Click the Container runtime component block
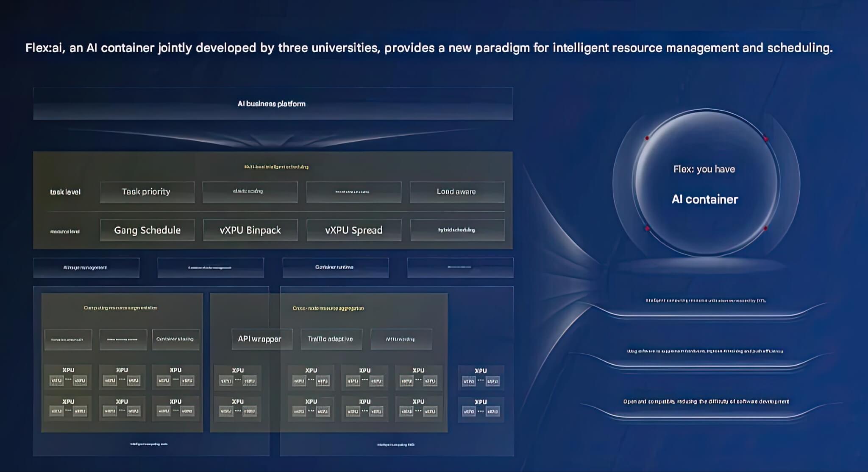 point(335,267)
